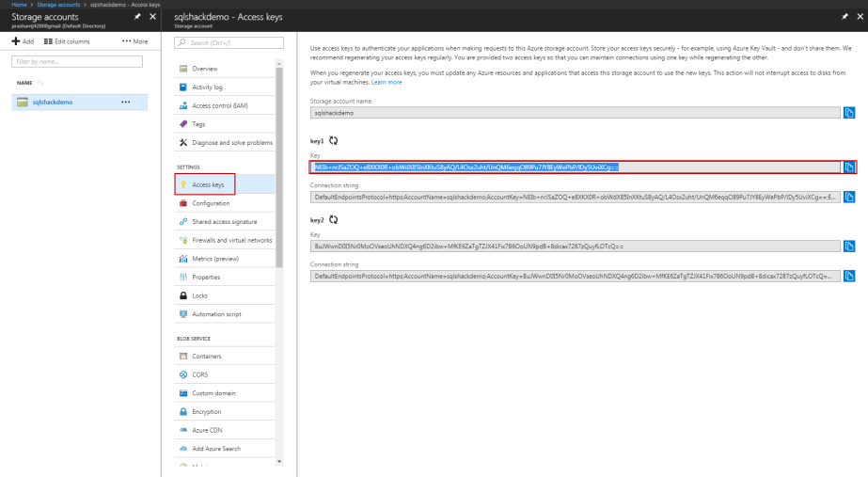This screenshot has width=868, height=477.
Task: Regenerate key2 using refresh icon
Action: click(333, 219)
